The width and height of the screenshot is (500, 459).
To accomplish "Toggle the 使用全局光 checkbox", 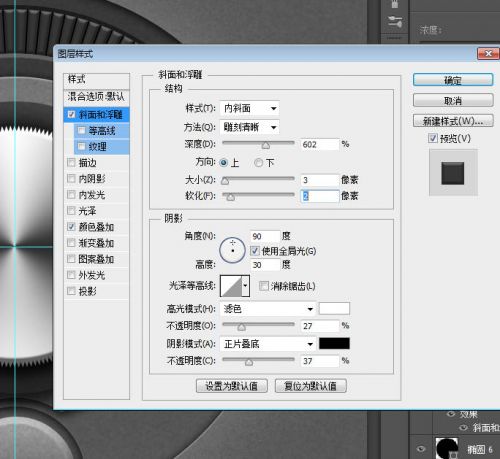I will coord(255,251).
